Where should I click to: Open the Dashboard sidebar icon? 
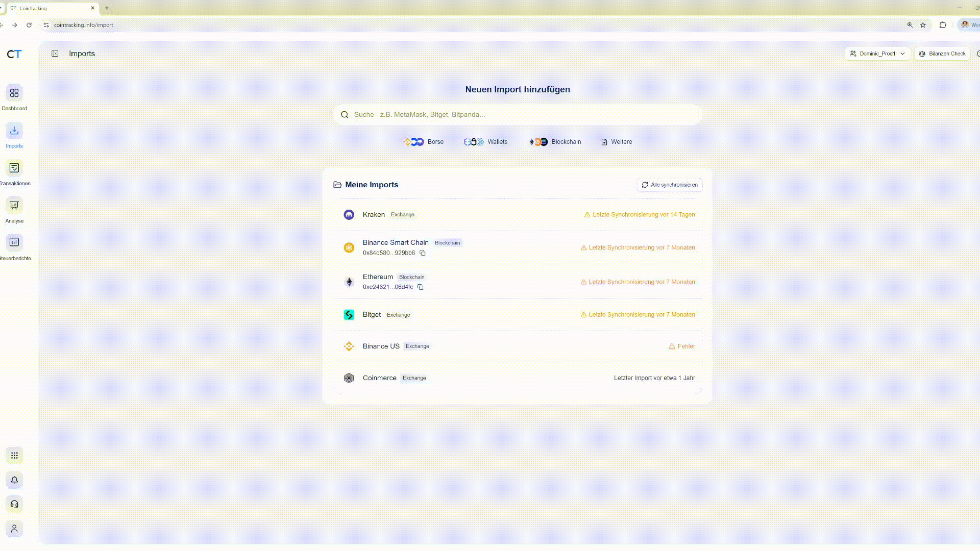coord(14,93)
